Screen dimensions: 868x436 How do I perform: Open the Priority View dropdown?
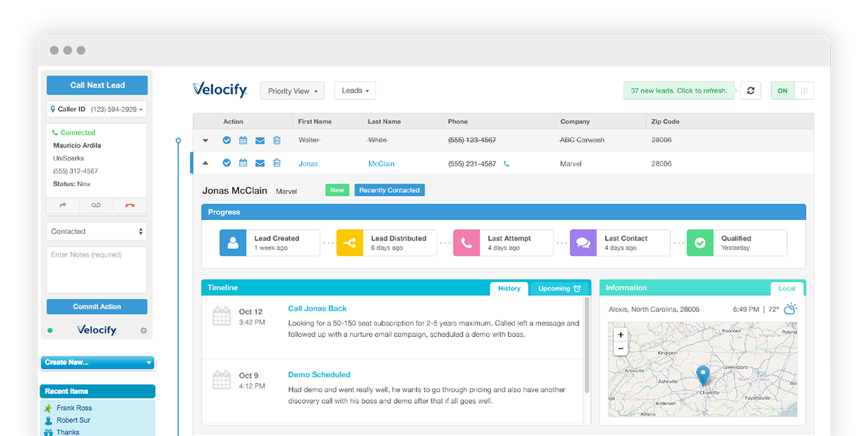coord(292,90)
